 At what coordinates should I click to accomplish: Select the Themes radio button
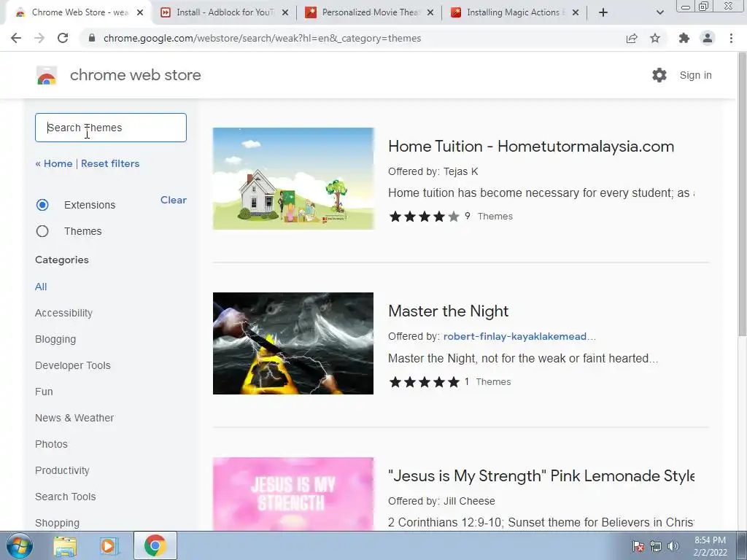pos(42,231)
